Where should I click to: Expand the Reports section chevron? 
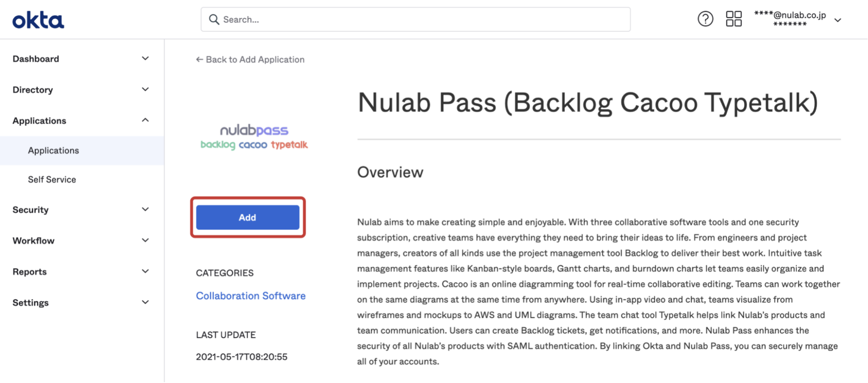[145, 271]
